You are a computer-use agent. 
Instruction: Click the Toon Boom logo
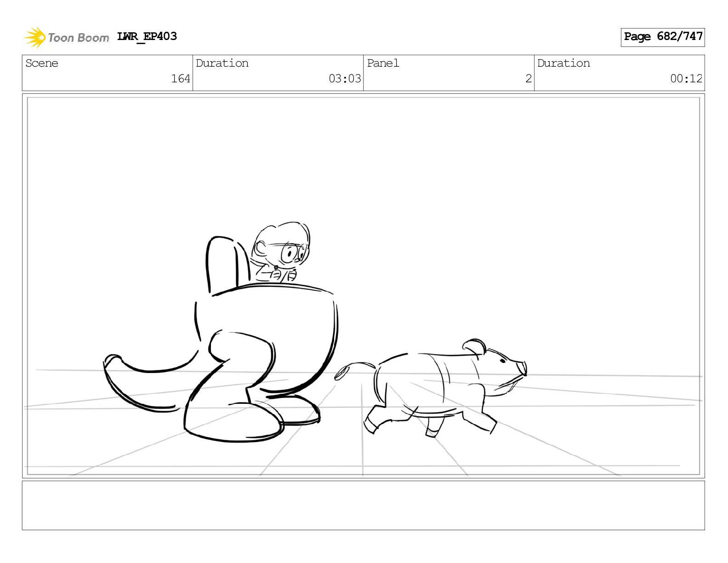tap(66, 37)
